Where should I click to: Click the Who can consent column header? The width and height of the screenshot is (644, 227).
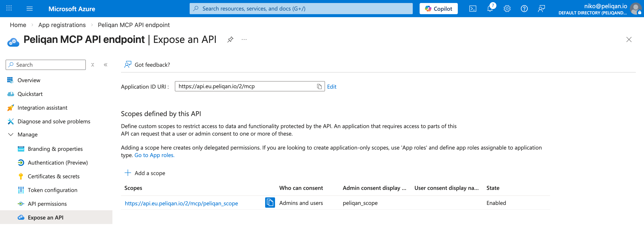[x=301, y=188]
